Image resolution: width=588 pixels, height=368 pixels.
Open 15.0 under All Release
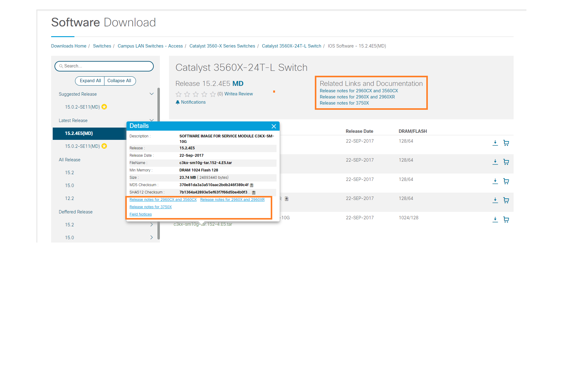coord(70,186)
